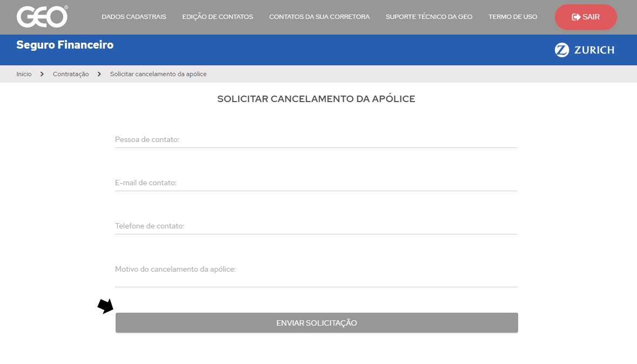This screenshot has height=364, width=637.
Task: Click the Zurich logo in blue banner
Action: (585, 50)
